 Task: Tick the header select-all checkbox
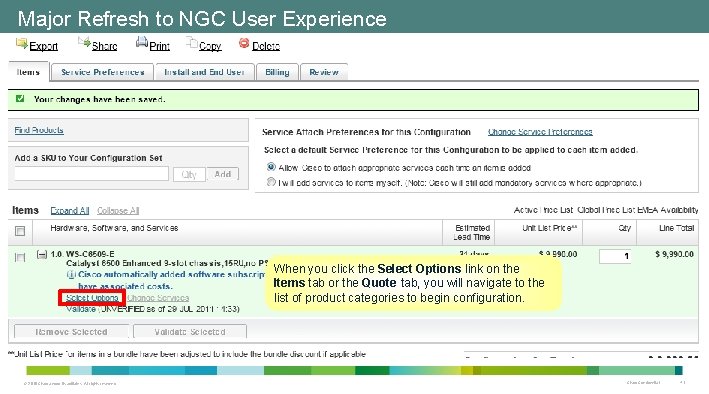[20, 231]
